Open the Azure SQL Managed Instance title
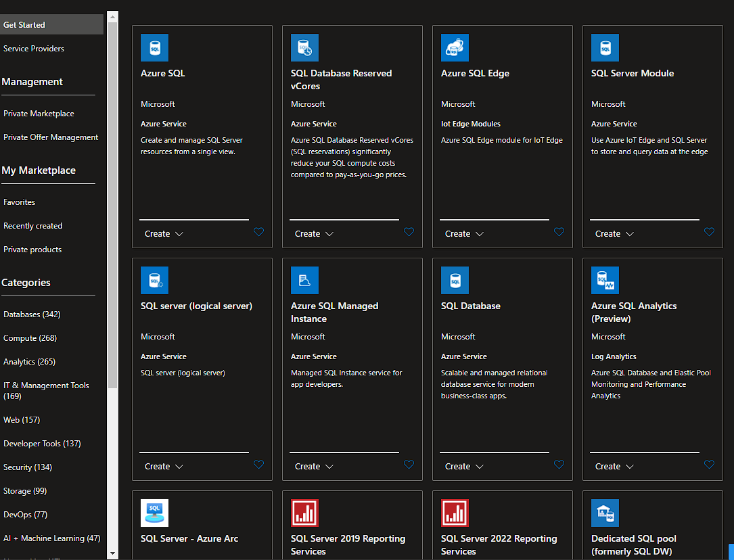The height and width of the screenshot is (560, 734). 335,312
